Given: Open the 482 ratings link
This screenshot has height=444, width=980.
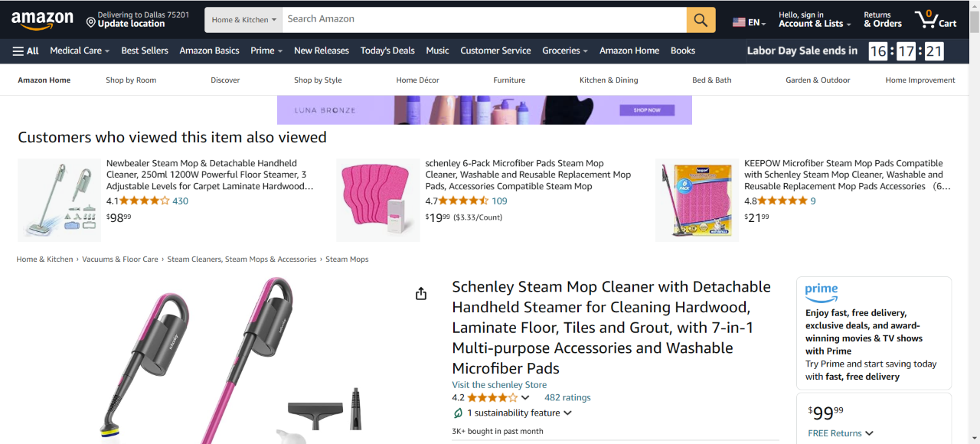Looking at the screenshot, I should point(567,398).
